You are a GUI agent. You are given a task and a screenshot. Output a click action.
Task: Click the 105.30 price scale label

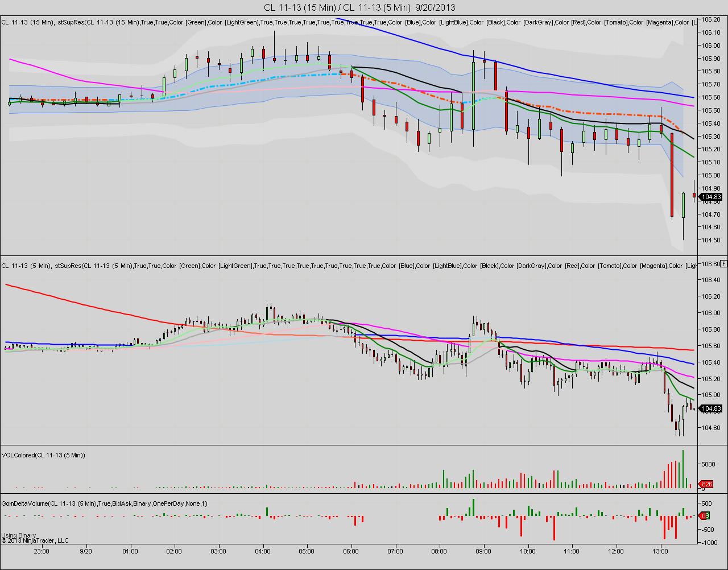712,136
